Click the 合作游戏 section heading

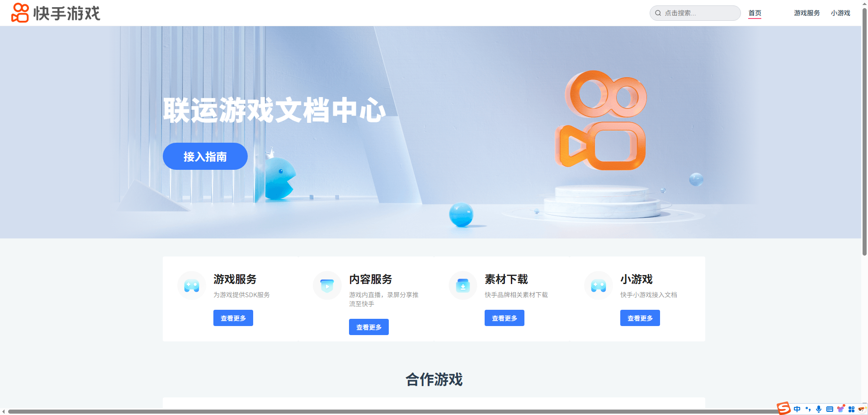pos(434,379)
